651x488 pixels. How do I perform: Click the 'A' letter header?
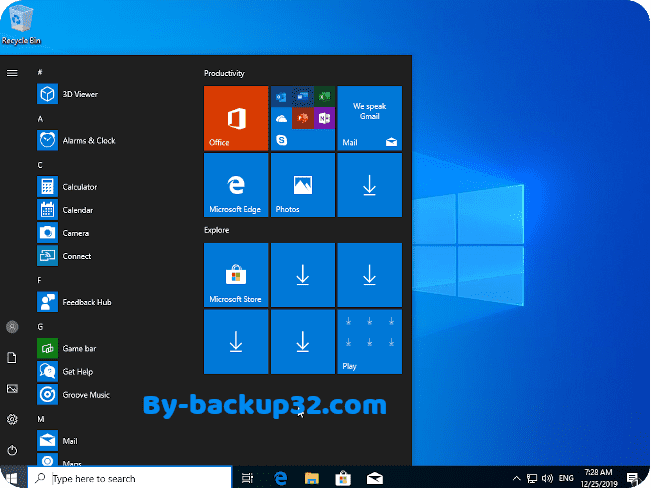tap(40, 119)
